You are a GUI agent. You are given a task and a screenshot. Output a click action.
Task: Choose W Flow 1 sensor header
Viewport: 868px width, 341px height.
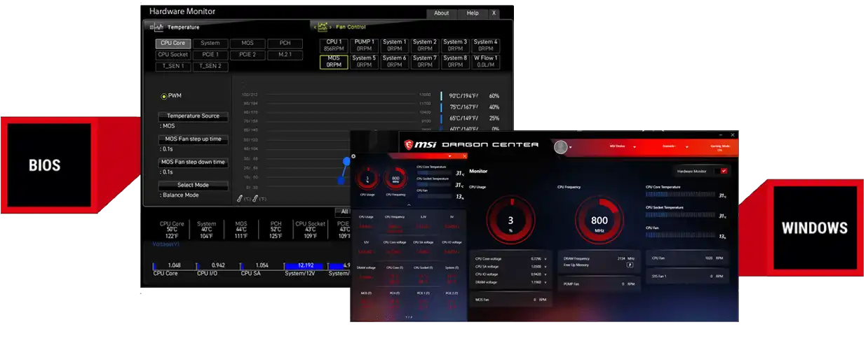point(485,62)
